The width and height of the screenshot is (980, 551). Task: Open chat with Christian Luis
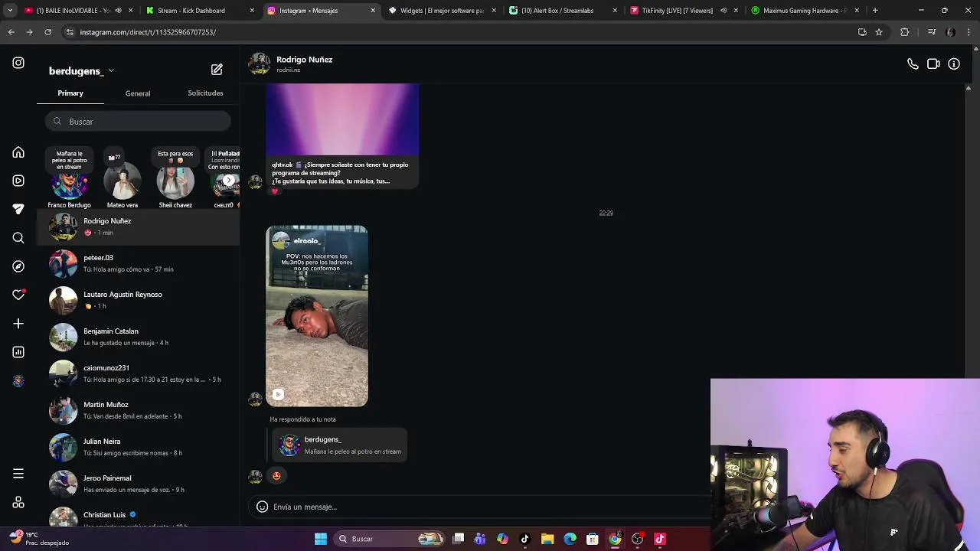pos(138,516)
